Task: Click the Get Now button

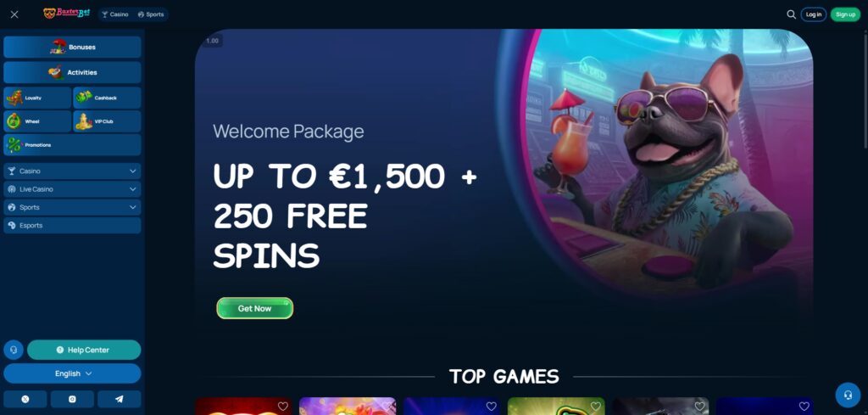Action: pos(254,308)
